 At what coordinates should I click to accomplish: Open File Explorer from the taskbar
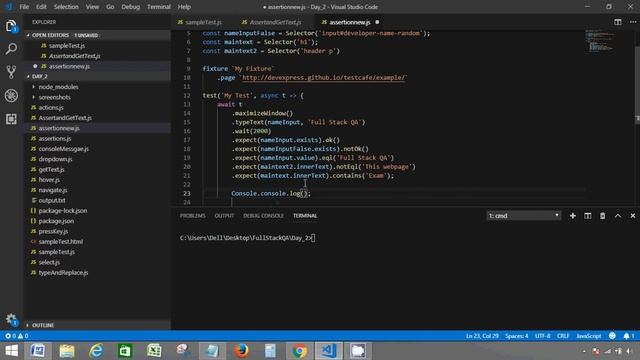(x=67, y=351)
